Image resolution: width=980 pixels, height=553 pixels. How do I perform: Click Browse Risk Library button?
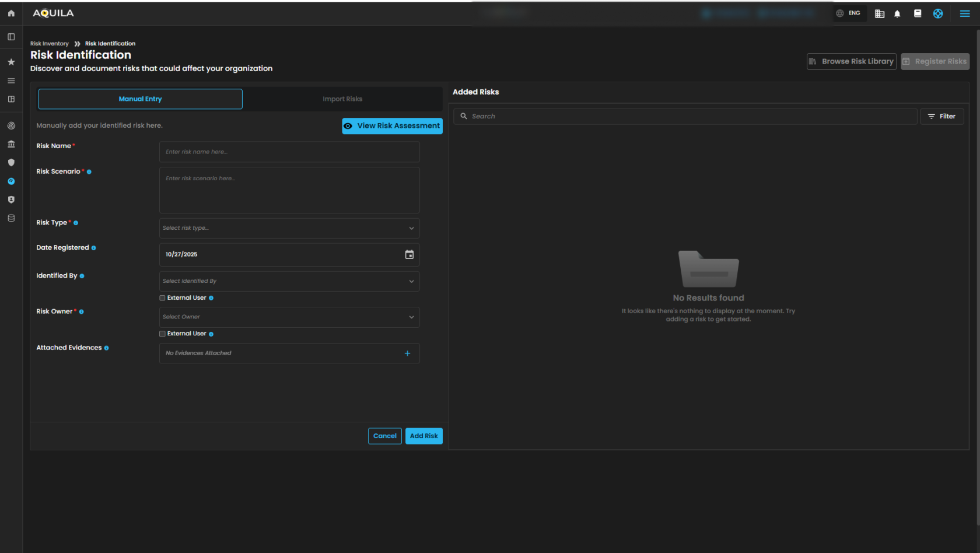pos(851,61)
